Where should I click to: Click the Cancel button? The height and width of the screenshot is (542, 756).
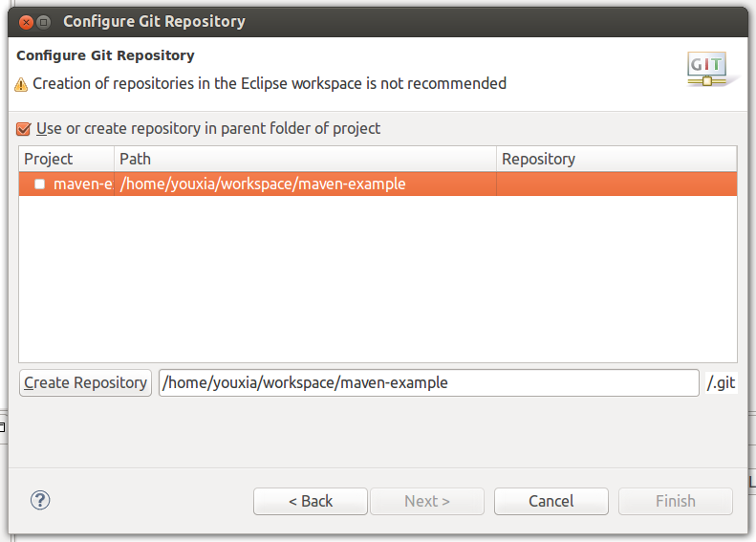(x=551, y=501)
